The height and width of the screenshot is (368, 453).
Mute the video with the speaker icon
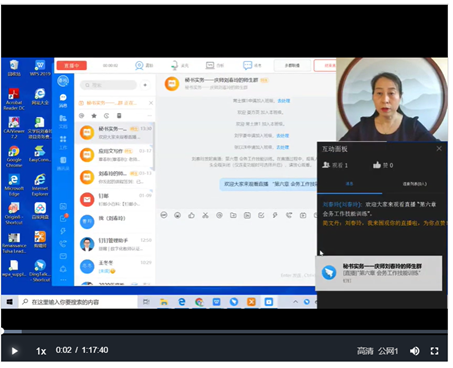pyautogui.click(x=415, y=351)
